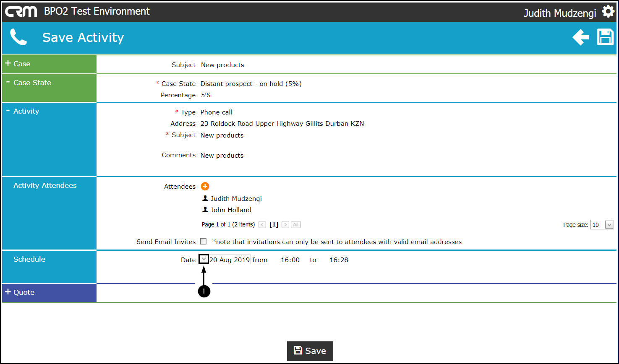The height and width of the screenshot is (364, 619).
Task: Show All attendees pager button
Action: coord(296,225)
